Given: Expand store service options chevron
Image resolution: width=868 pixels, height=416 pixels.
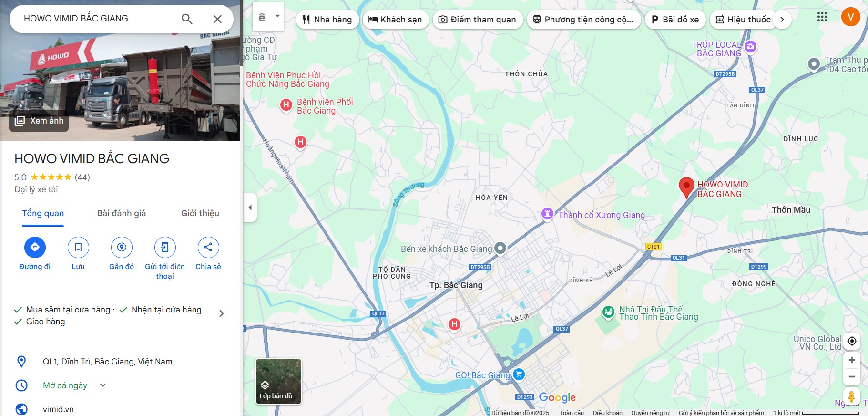Looking at the screenshot, I should coord(221,313).
